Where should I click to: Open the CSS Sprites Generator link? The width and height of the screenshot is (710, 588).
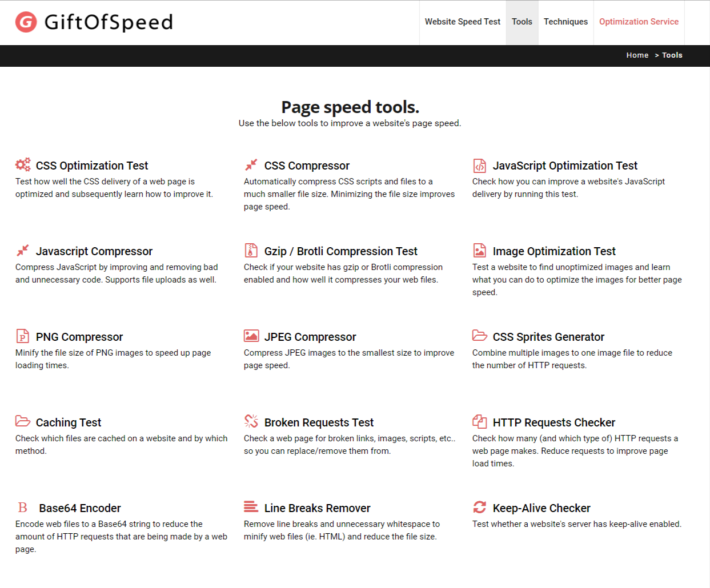point(548,337)
